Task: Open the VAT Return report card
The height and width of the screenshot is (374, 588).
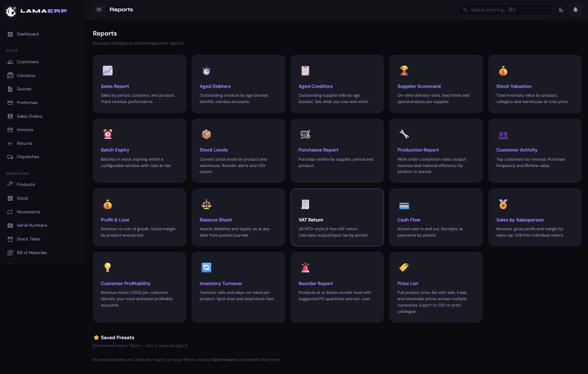Action: point(337,217)
